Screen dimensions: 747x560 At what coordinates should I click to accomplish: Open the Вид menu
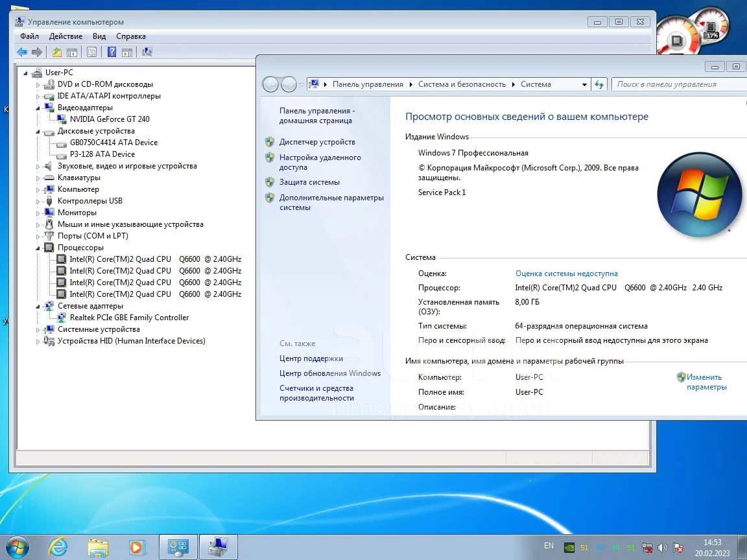coord(99,36)
